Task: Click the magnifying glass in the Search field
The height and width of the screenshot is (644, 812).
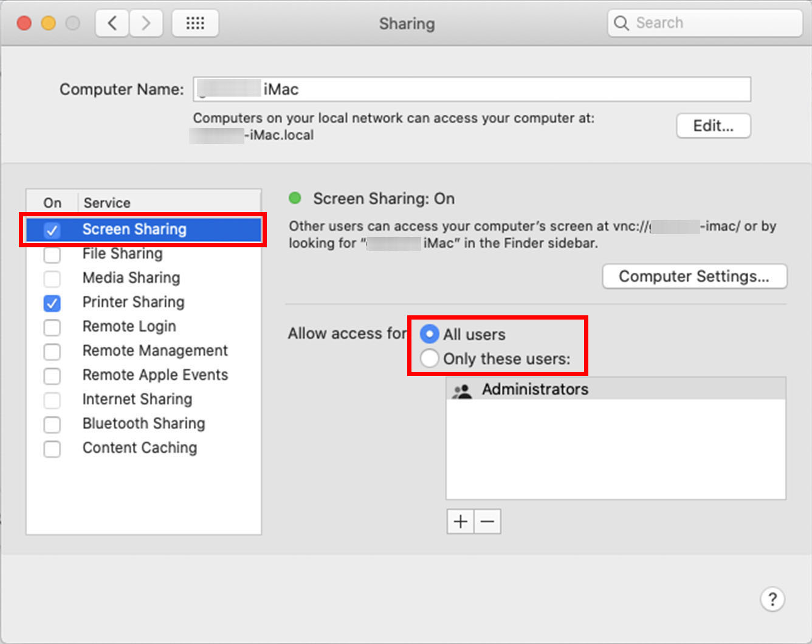Action: [621, 22]
